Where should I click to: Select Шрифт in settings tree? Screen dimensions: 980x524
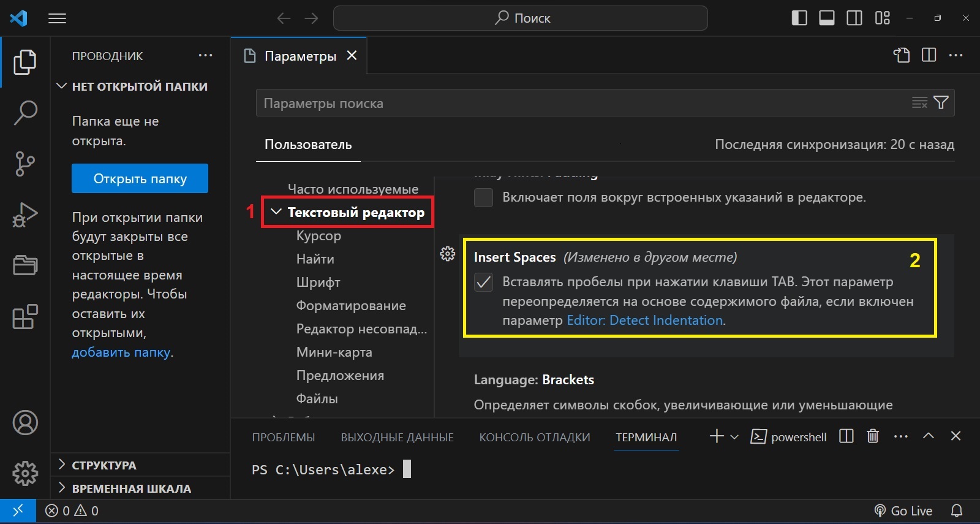(318, 282)
